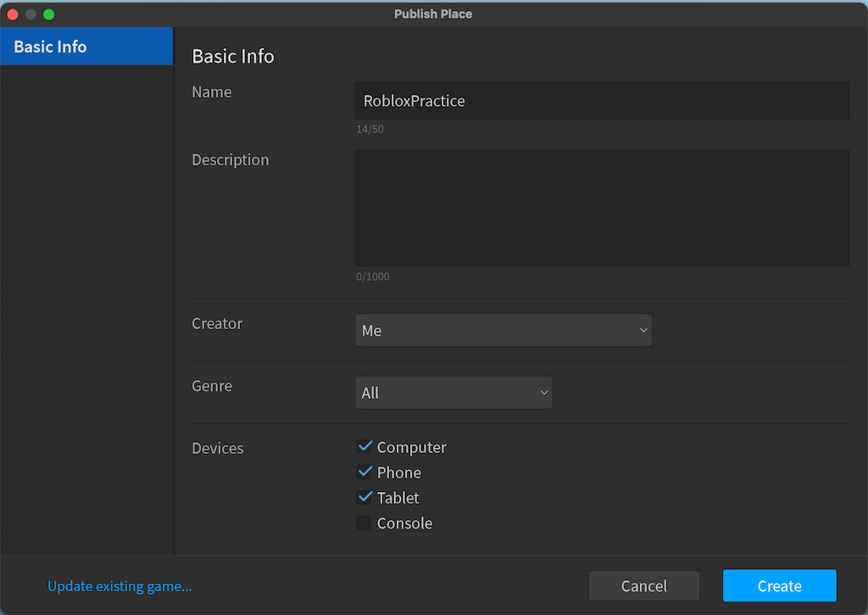Close the window with the red button

(x=13, y=14)
